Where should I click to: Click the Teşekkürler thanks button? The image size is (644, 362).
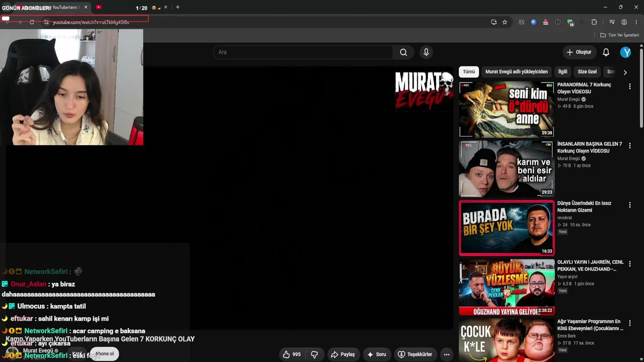click(x=415, y=354)
